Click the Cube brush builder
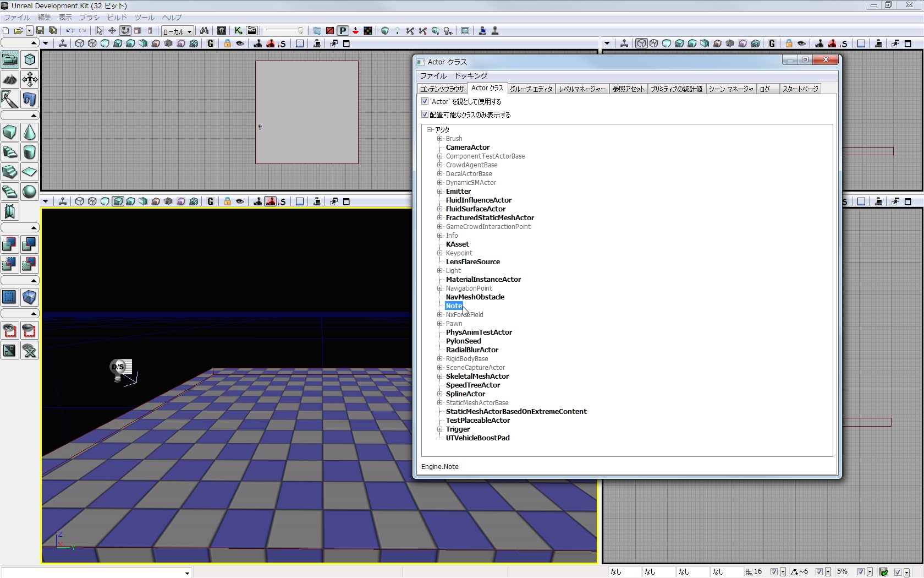Screen dimensions: 924x578 (x=10, y=132)
